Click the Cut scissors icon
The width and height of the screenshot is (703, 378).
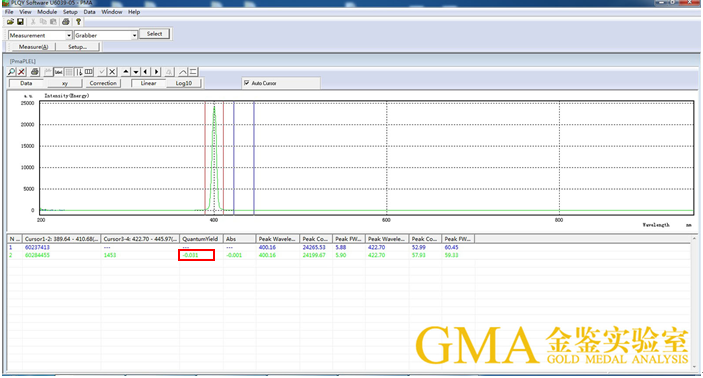coord(33,22)
